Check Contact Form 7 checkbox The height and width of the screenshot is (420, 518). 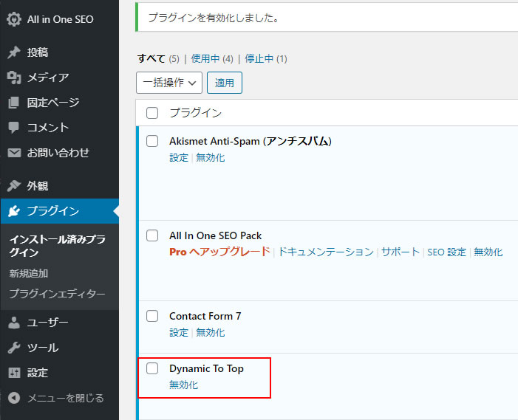[152, 316]
